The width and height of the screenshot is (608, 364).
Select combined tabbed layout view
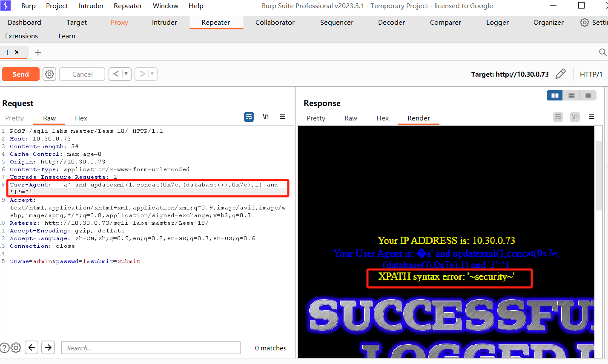coord(588,95)
